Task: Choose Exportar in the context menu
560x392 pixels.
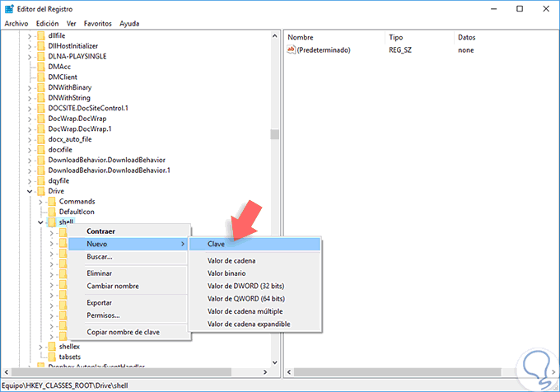Action: tap(128, 303)
